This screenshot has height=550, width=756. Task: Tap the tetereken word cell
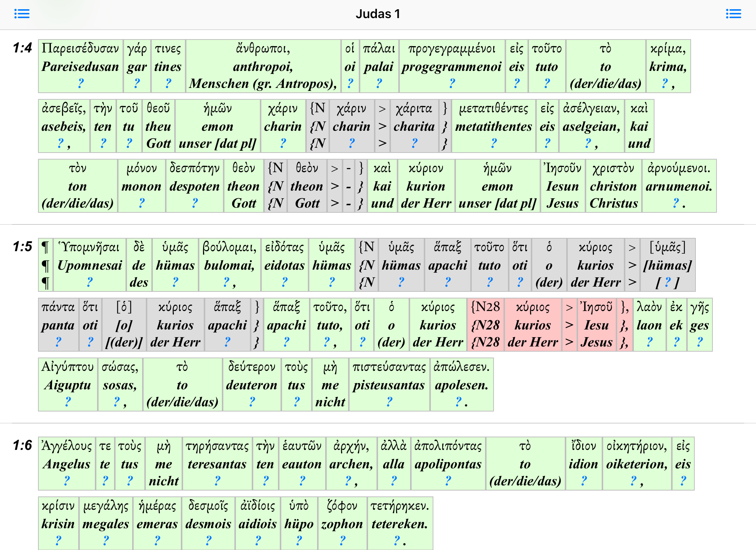[x=399, y=523]
